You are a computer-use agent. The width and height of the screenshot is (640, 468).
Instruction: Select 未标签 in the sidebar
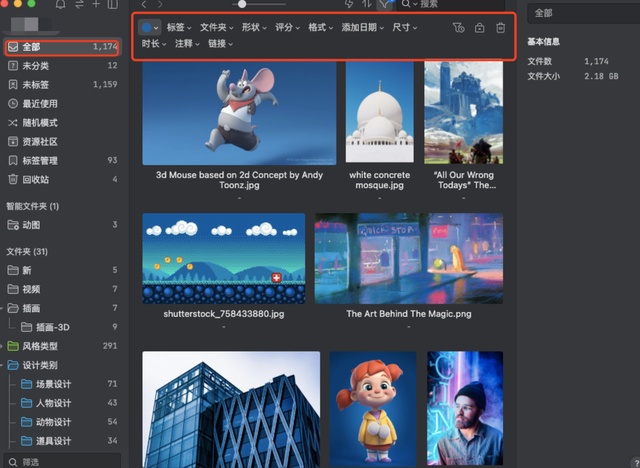point(62,84)
